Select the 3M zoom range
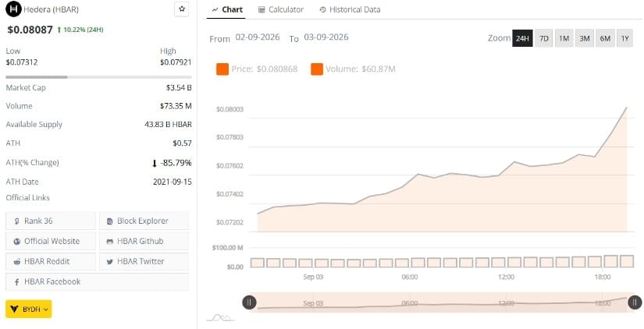 click(x=585, y=38)
